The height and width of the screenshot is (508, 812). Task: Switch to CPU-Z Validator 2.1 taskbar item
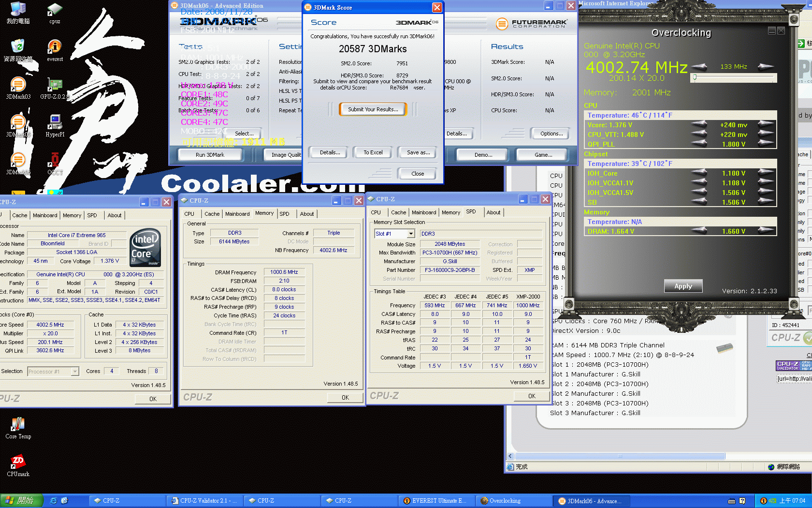[x=205, y=501]
